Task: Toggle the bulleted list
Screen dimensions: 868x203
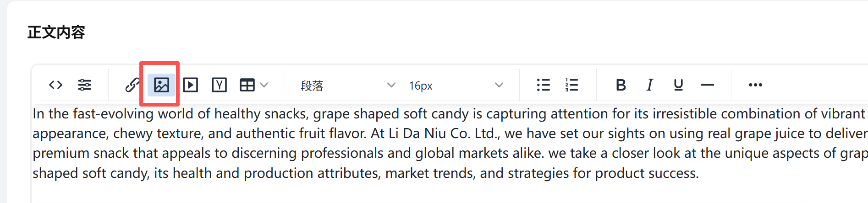Action: click(x=543, y=85)
